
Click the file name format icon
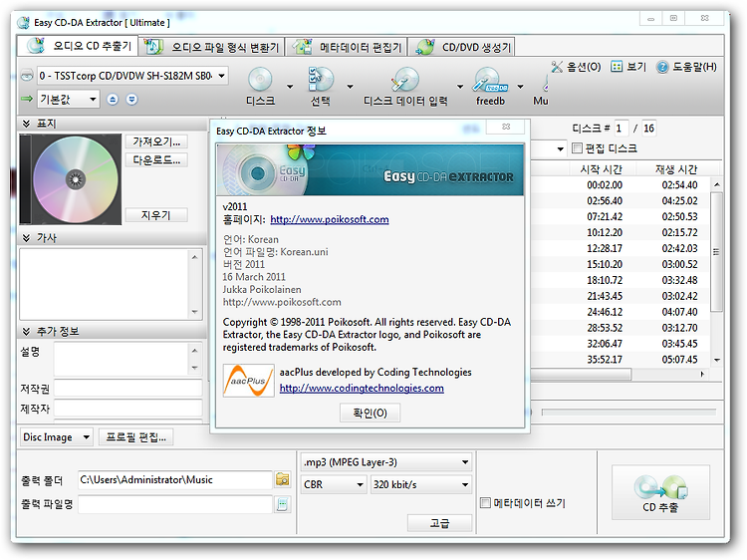(283, 504)
